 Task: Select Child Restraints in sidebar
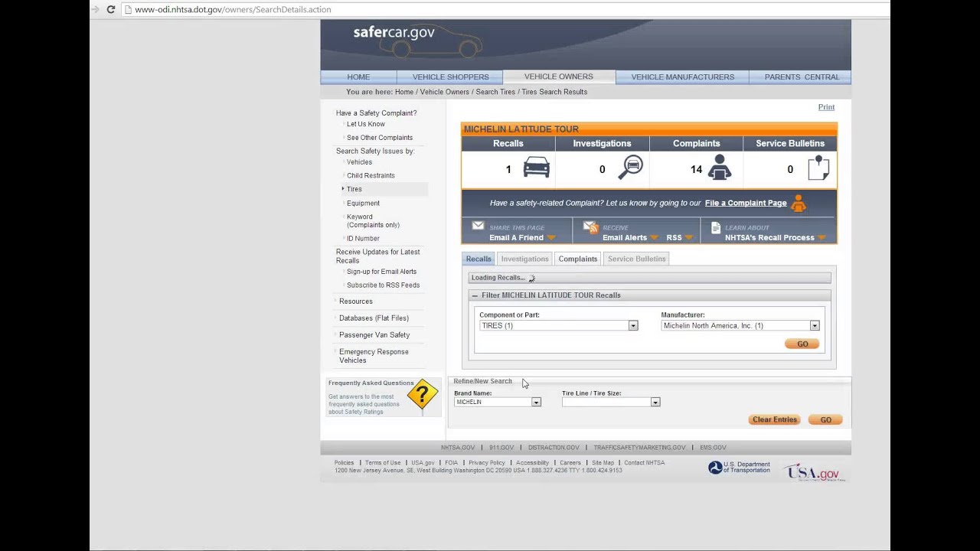coord(371,175)
